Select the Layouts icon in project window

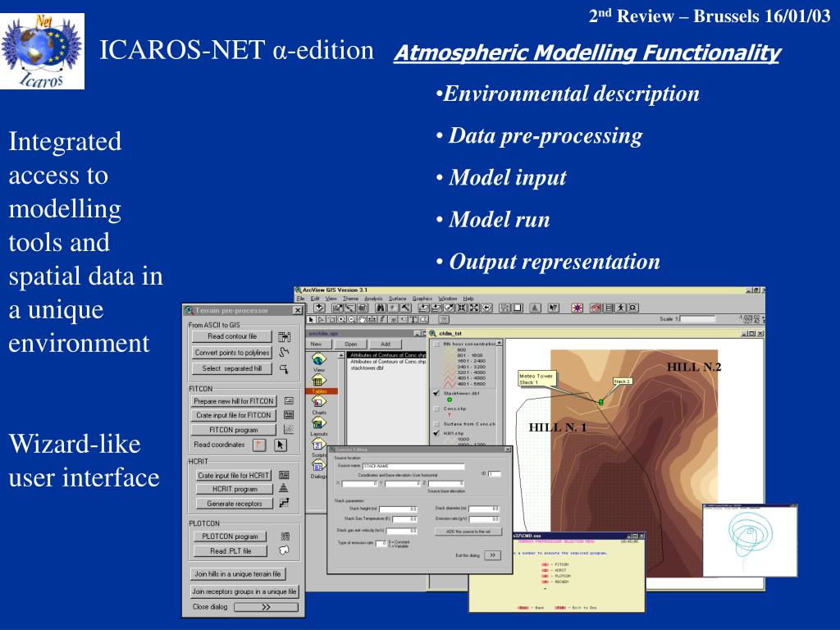[x=319, y=423]
